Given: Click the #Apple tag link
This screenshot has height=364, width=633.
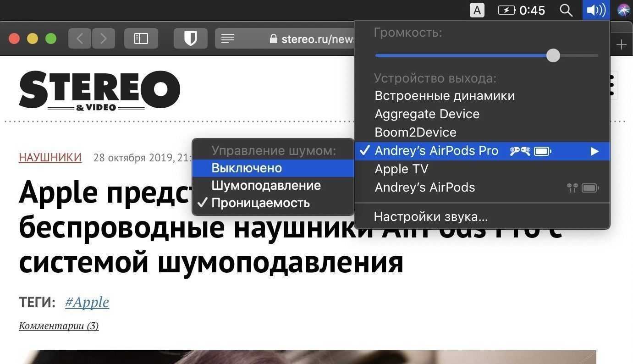Looking at the screenshot, I should [87, 302].
